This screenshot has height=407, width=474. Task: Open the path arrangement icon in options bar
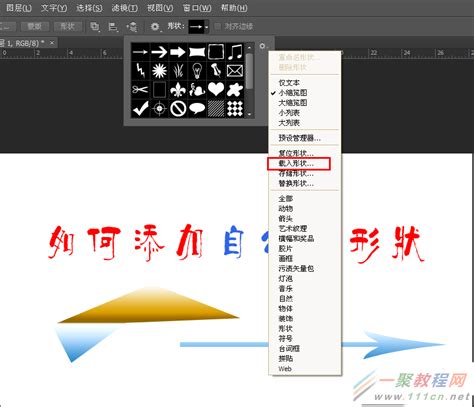click(x=132, y=27)
